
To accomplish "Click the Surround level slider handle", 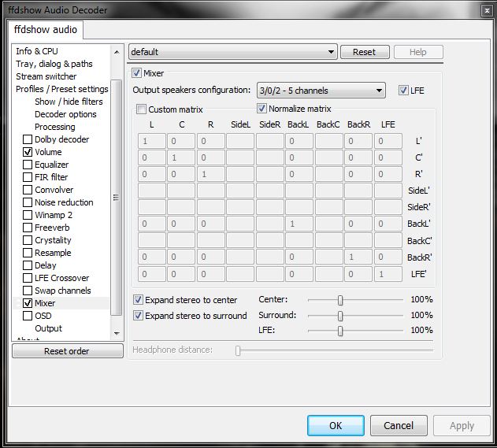I will [340, 316].
